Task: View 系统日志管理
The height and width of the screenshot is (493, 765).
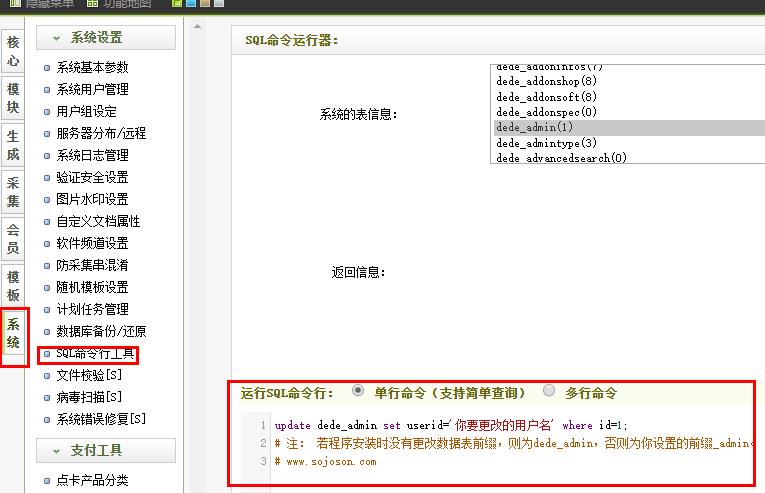Action: click(x=92, y=155)
